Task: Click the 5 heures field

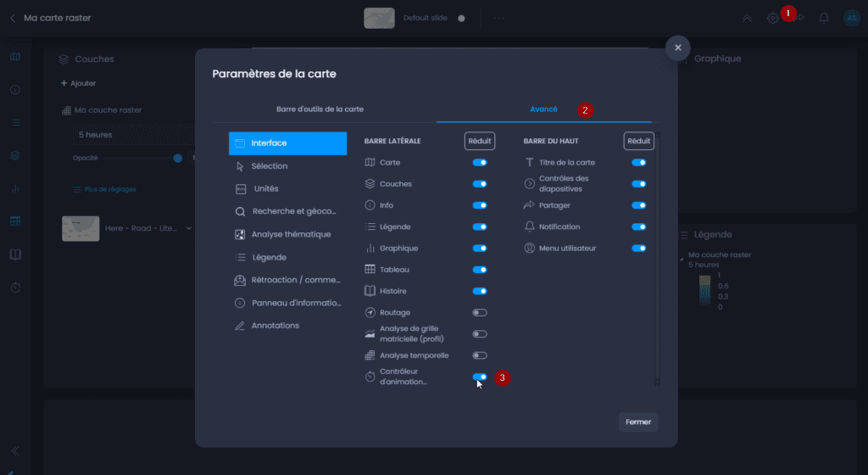Action: point(134,135)
